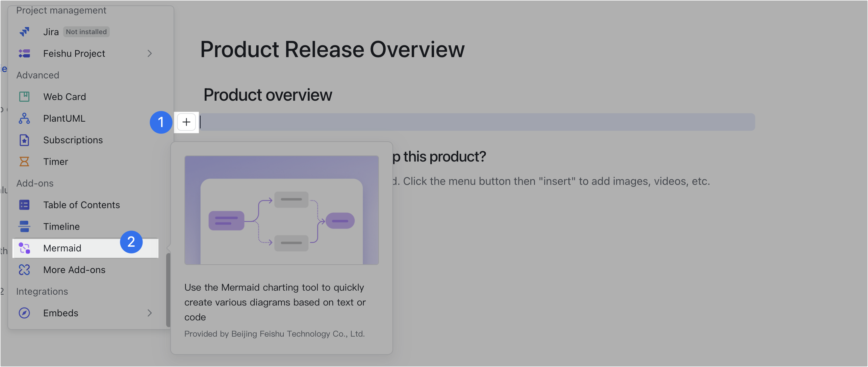Click the Subscriptions star icon

(24, 140)
